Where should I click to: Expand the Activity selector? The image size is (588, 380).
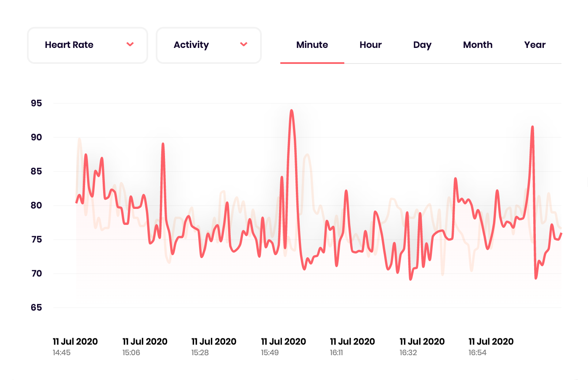click(208, 45)
